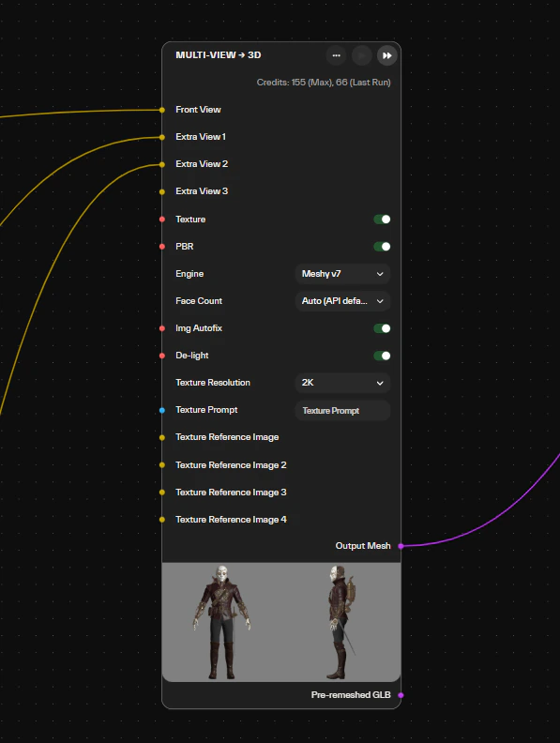Viewport: 560px width, 743px height.
Task: Click the Texture Prompt text field
Action: pyautogui.click(x=342, y=410)
